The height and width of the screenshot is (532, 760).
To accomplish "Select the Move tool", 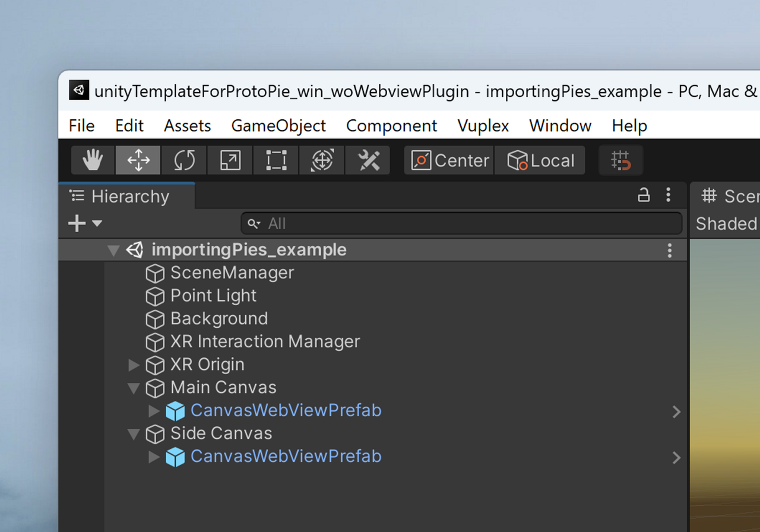I will (138, 160).
